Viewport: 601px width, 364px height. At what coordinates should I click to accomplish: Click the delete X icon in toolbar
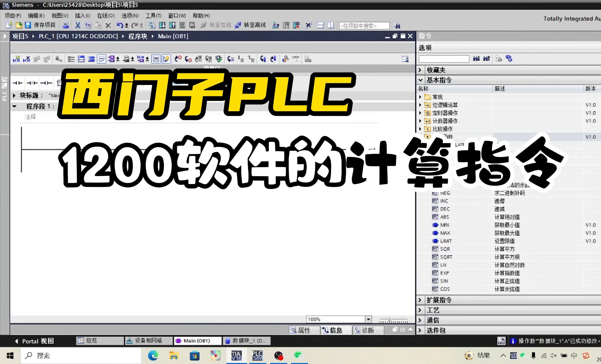pyautogui.click(x=108, y=25)
